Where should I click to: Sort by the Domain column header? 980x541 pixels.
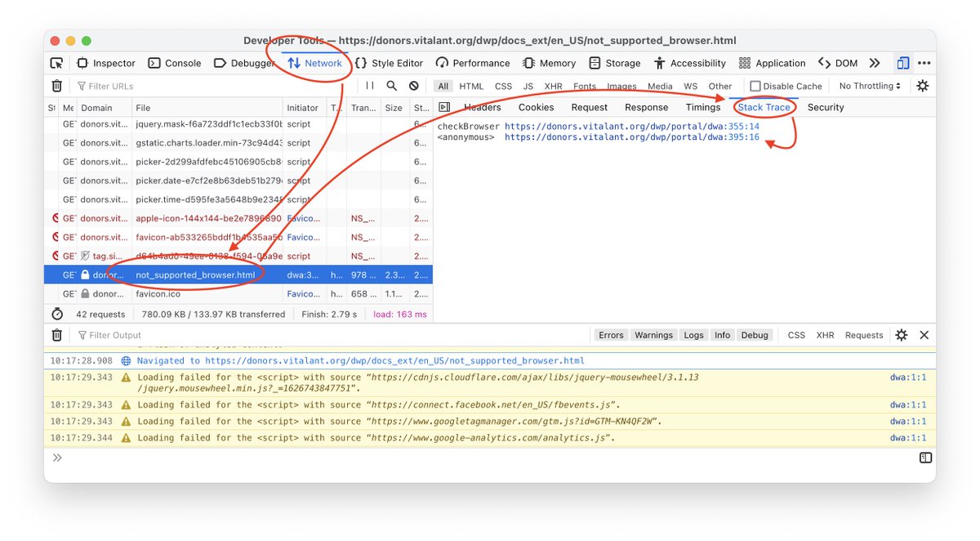[x=105, y=108]
